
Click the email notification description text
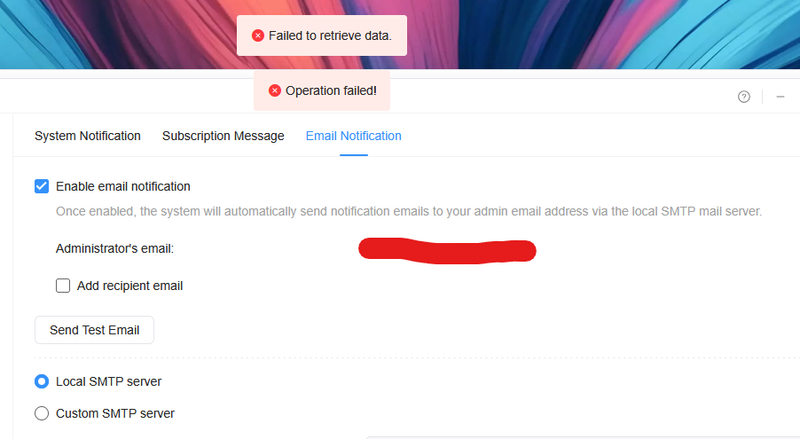(409, 211)
